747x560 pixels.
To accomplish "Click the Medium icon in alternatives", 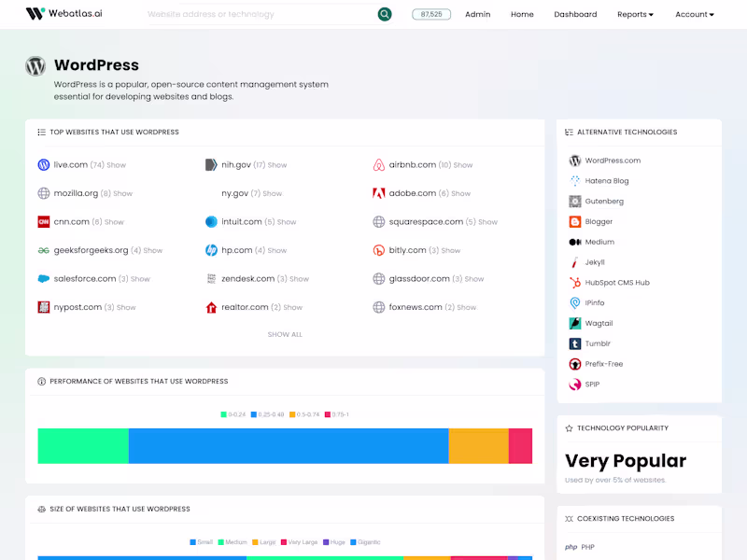I will click(575, 242).
